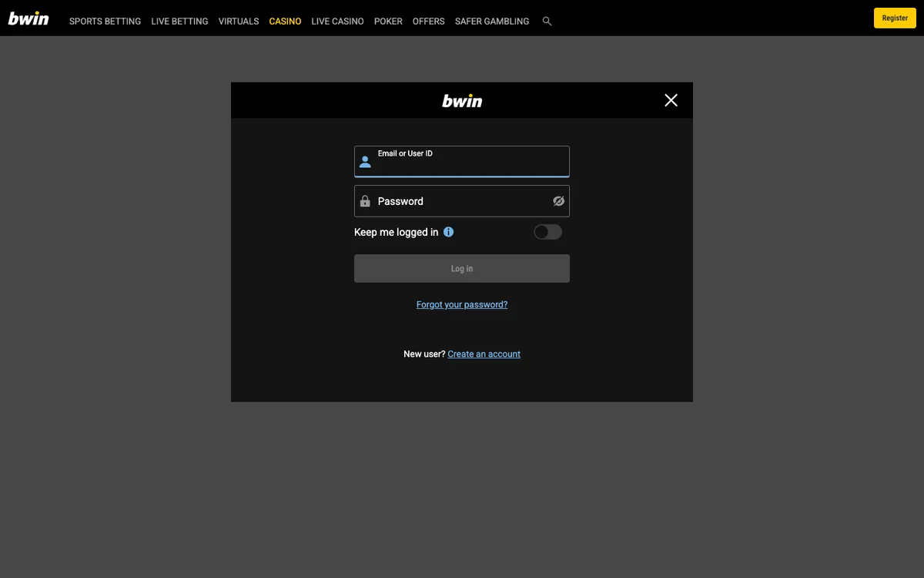Click the bwin logo in top navigation
The image size is (924, 578).
point(28,18)
